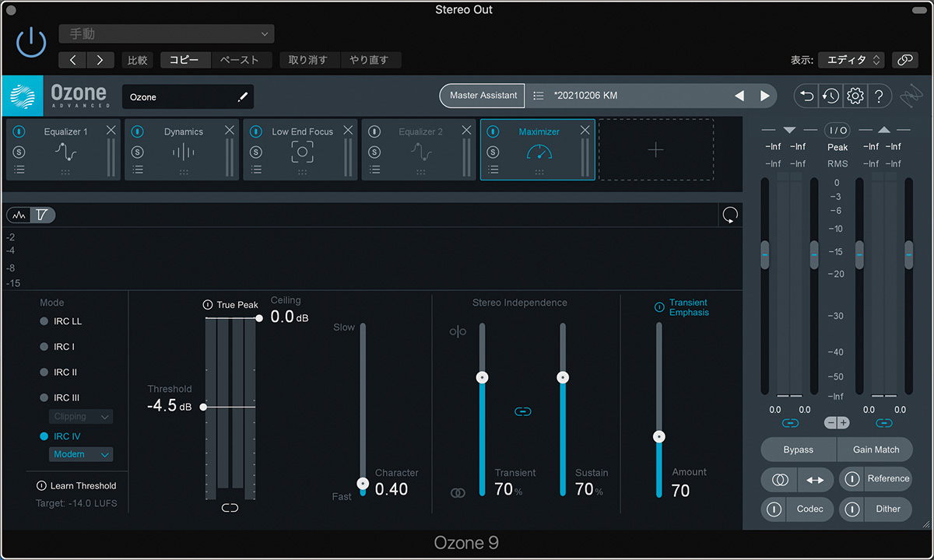
Task: Open Equalizer 1 module preset list icon
Action: (19, 170)
